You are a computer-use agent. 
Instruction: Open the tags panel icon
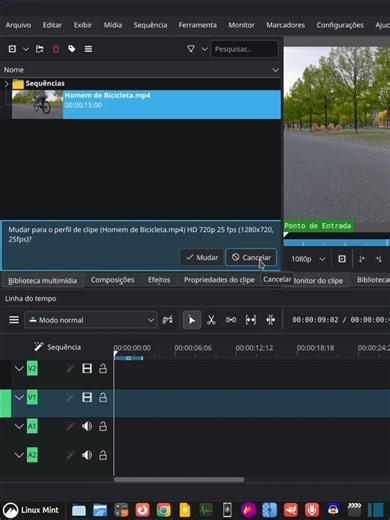[72, 49]
